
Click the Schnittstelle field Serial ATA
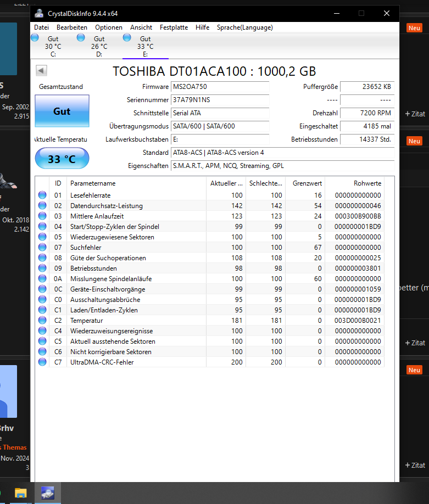click(220, 113)
